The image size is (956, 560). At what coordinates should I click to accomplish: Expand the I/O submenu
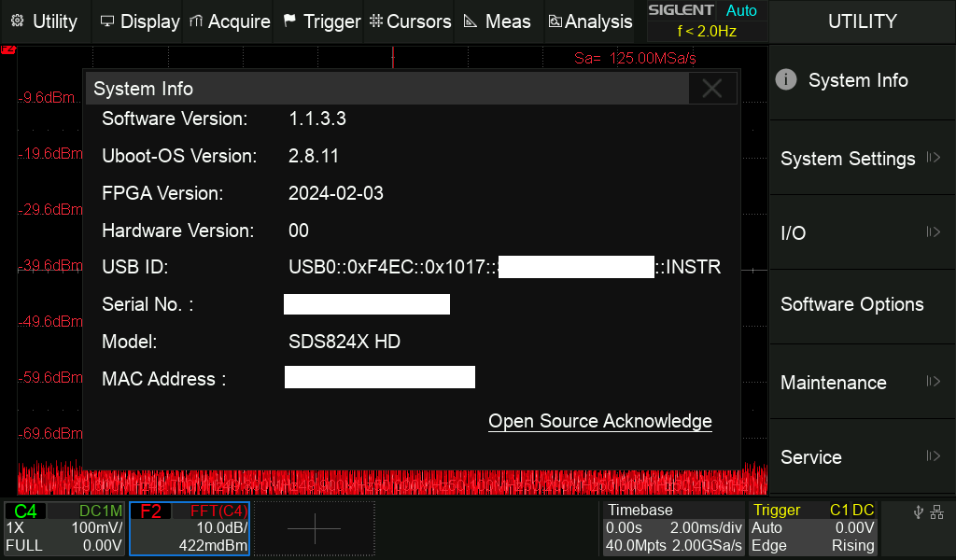tap(862, 232)
